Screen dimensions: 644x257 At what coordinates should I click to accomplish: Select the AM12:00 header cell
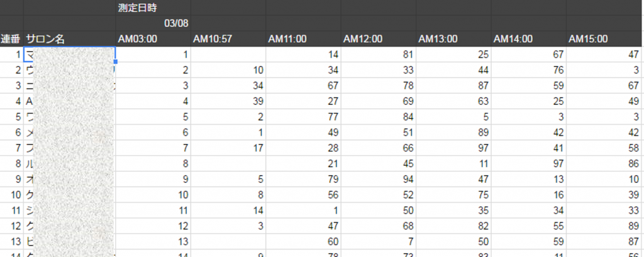click(378, 39)
